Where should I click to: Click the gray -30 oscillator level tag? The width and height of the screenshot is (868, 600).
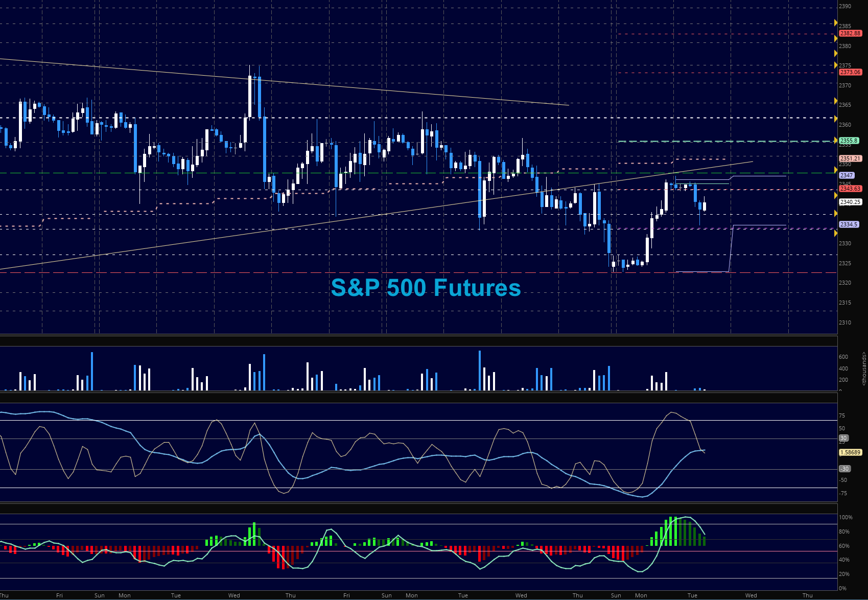coord(844,469)
